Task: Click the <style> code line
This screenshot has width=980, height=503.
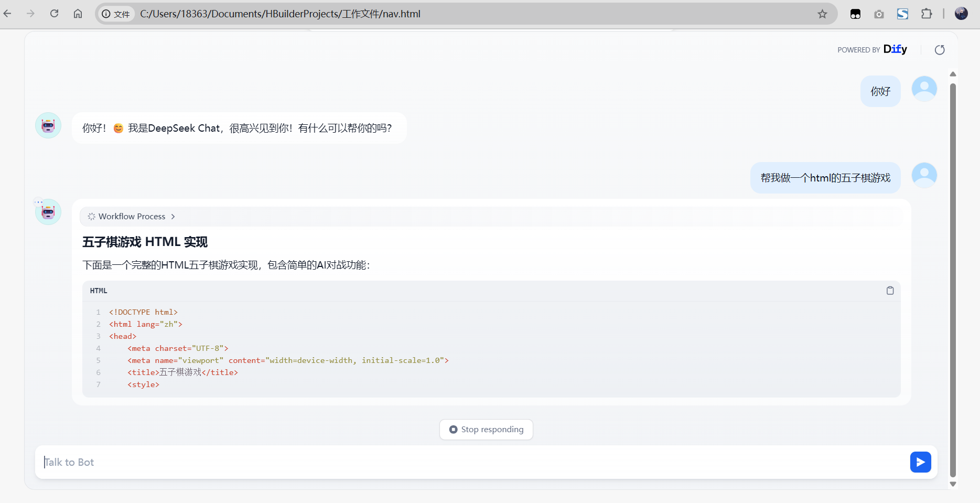Action: pyautogui.click(x=143, y=384)
